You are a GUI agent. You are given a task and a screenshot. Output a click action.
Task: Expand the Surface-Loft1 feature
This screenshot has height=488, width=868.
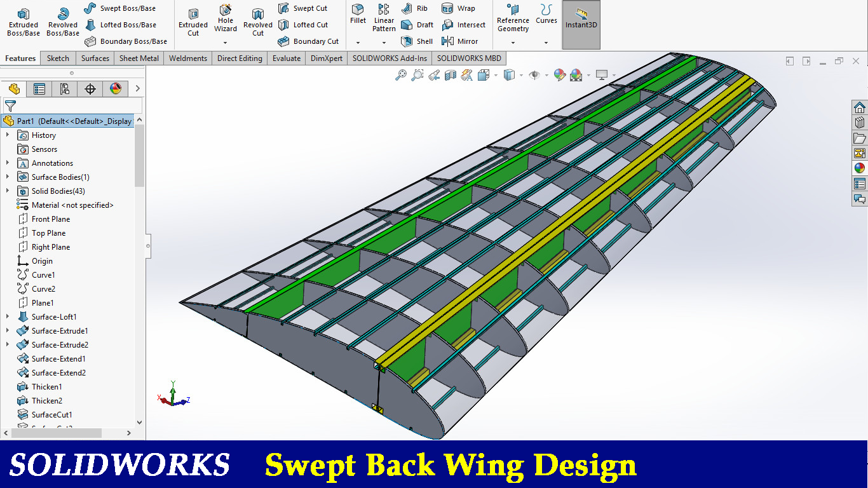tap(8, 317)
